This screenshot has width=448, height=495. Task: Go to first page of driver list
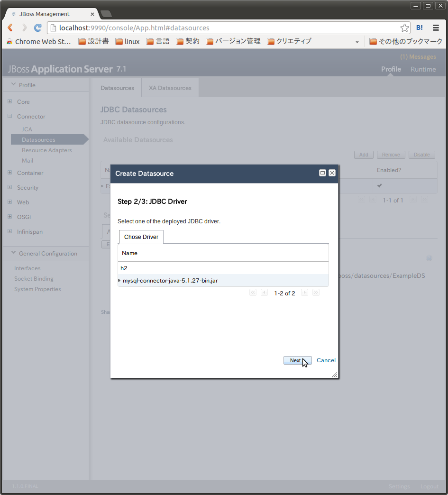click(x=253, y=293)
